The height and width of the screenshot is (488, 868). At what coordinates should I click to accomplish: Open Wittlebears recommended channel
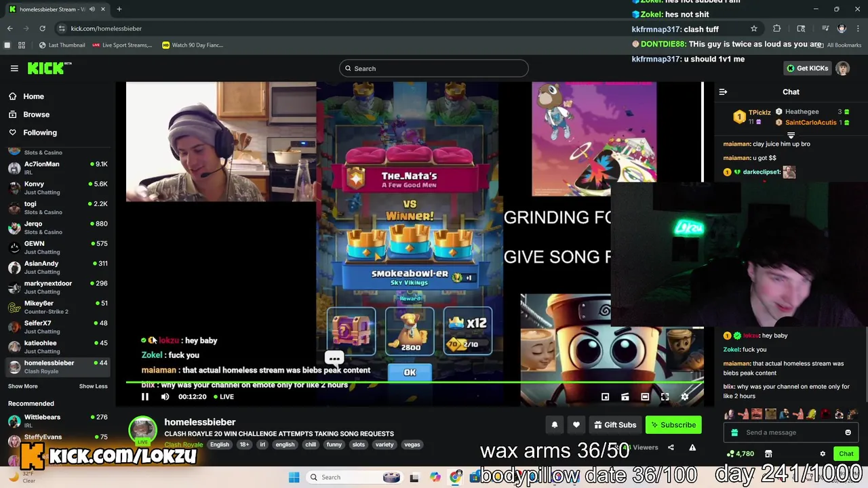[x=58, y=421]
